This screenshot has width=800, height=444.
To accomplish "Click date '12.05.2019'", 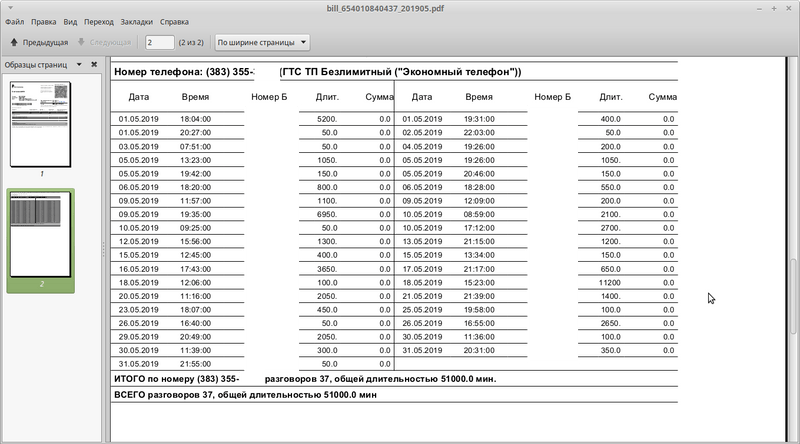I will 139,241.
